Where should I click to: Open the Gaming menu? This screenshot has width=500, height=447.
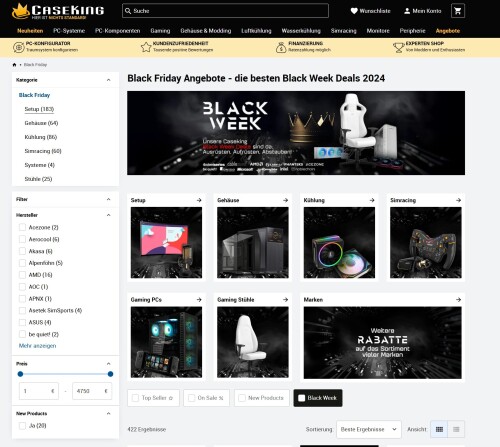[160, 31]
